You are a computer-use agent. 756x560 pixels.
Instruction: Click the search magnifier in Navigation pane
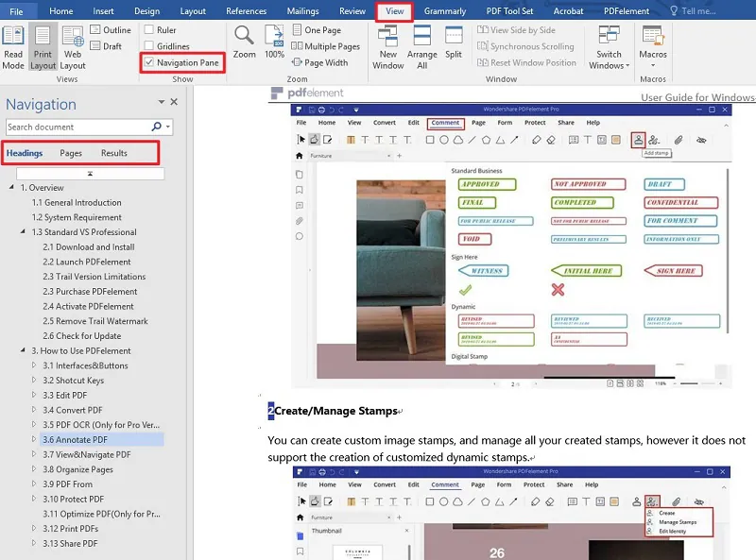(x=156, y=127)
